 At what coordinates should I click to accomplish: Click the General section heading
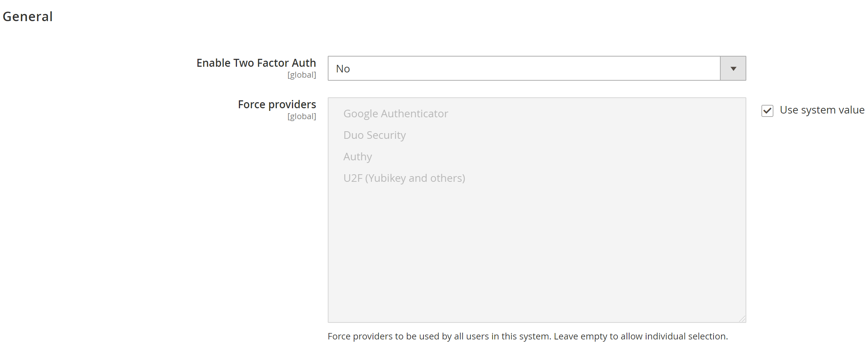pos(28,16)
